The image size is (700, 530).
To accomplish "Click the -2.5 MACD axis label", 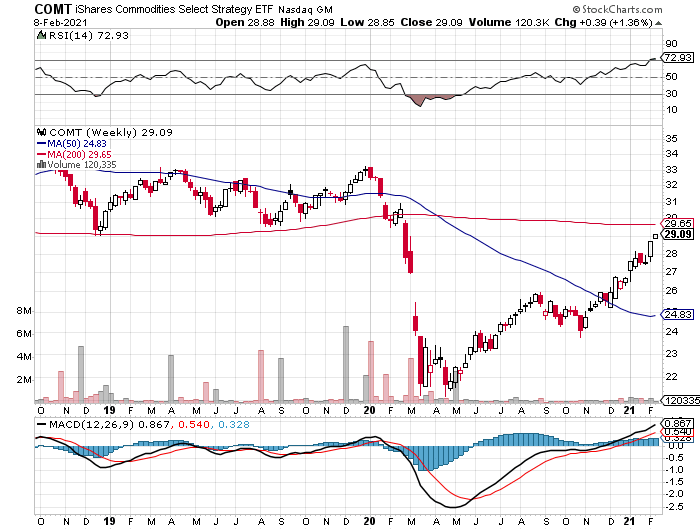I will coord(674,506).
